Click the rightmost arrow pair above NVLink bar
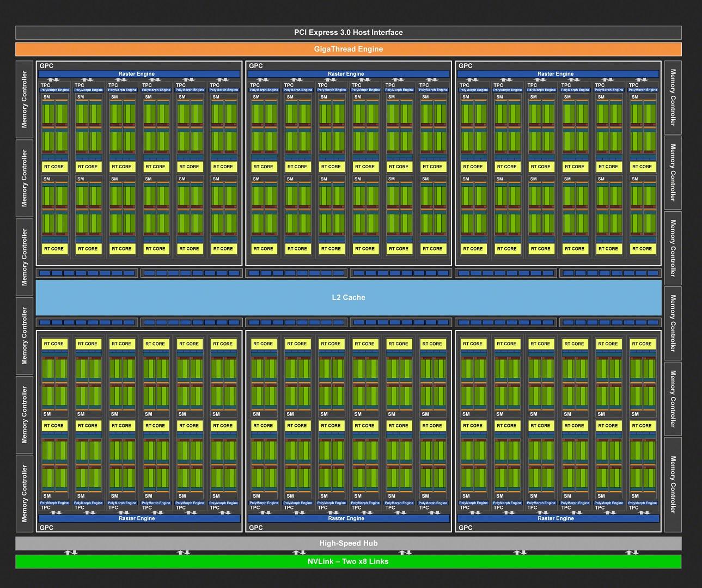The image size is (702, 588). 632,553
